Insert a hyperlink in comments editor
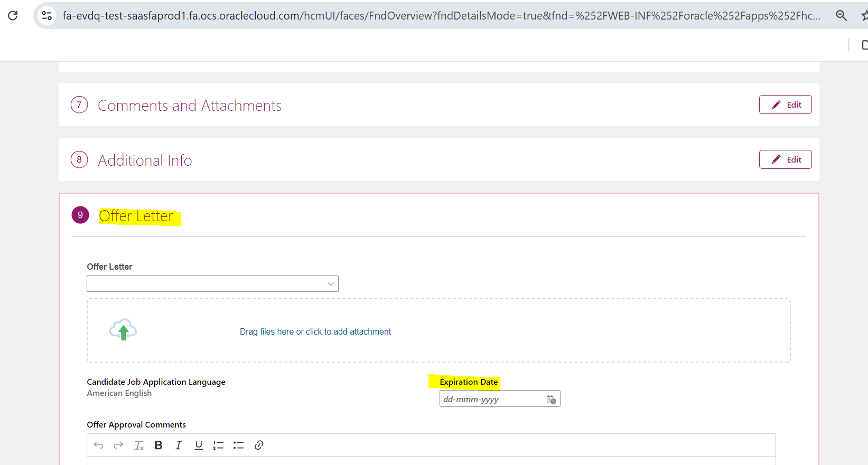The height and width of the screenshot is (465, 868). (259, 445)
